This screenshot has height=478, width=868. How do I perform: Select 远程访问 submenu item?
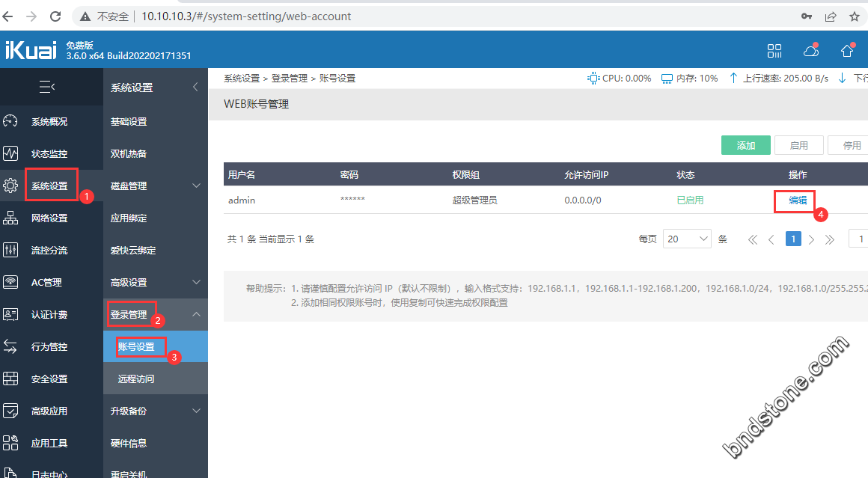point(136,379)
